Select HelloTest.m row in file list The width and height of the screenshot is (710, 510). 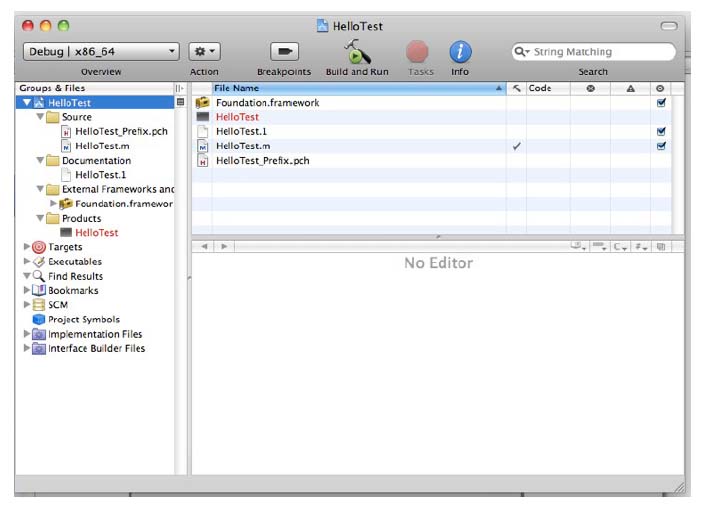coord(432,146)
